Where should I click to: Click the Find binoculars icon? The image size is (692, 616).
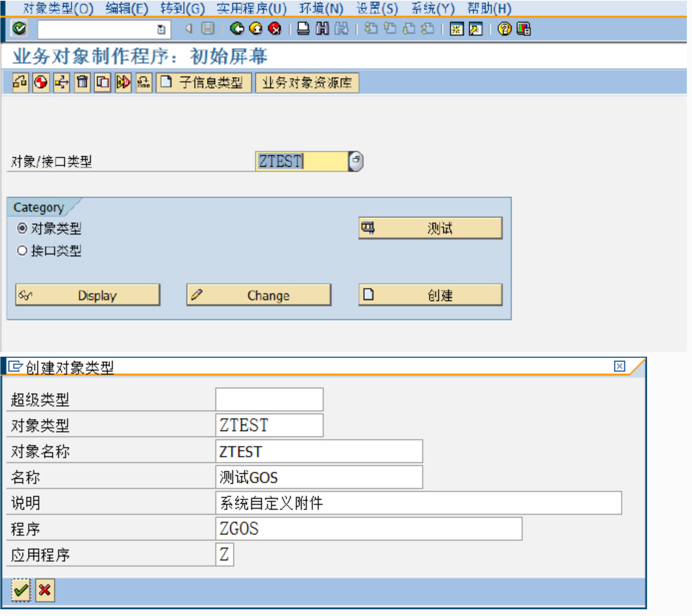pyautogui.click(x=322, y=29)
